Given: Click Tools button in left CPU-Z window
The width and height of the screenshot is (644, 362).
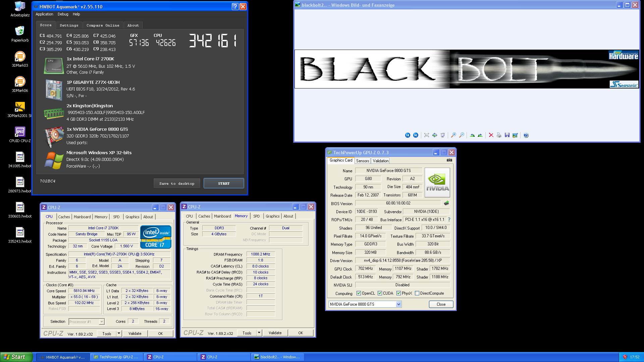Looking at the screenshot, I should coord(107,334).
